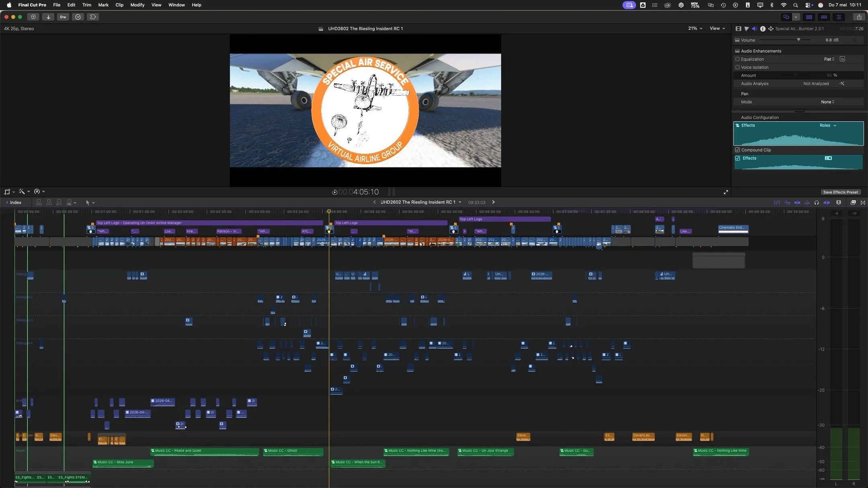Toggle snapping in timeline
Viewport: 868px width, 488px height.
[827, 202]
